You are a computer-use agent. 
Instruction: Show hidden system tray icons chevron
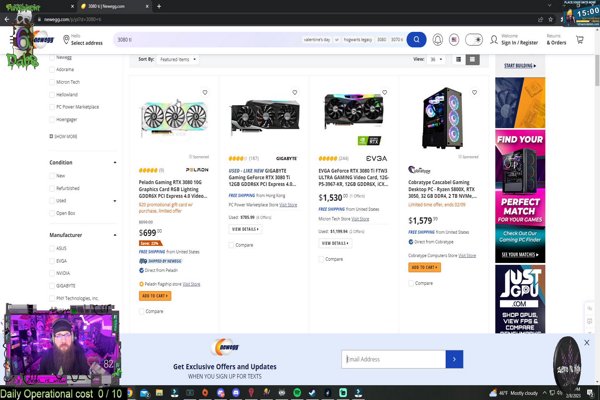click(545, 393)
